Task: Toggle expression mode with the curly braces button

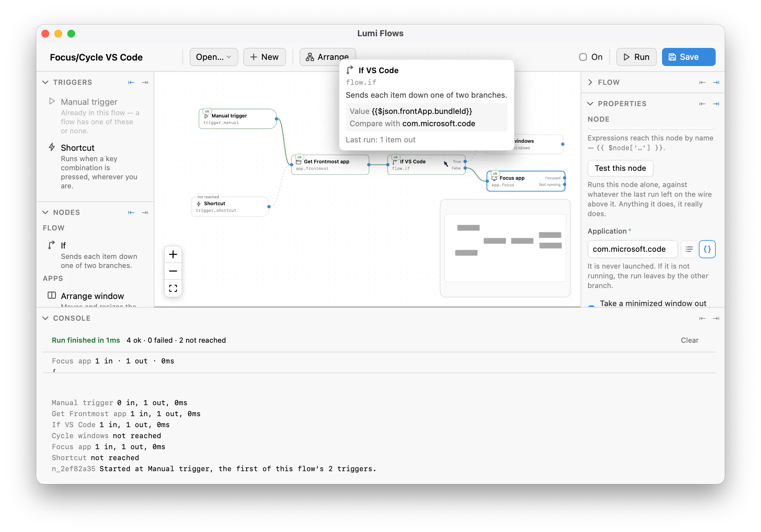Action: coord(707,249)
